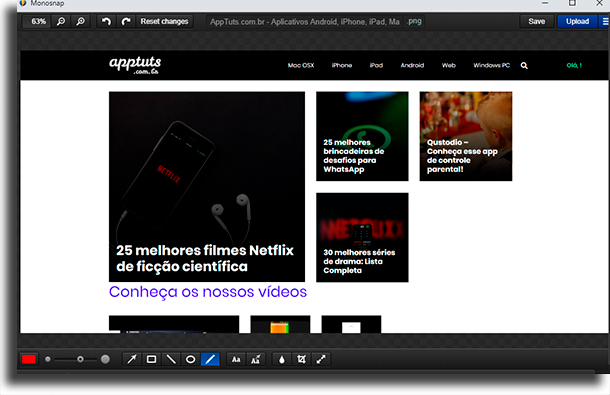Select the straight line tool

[171, 359]
